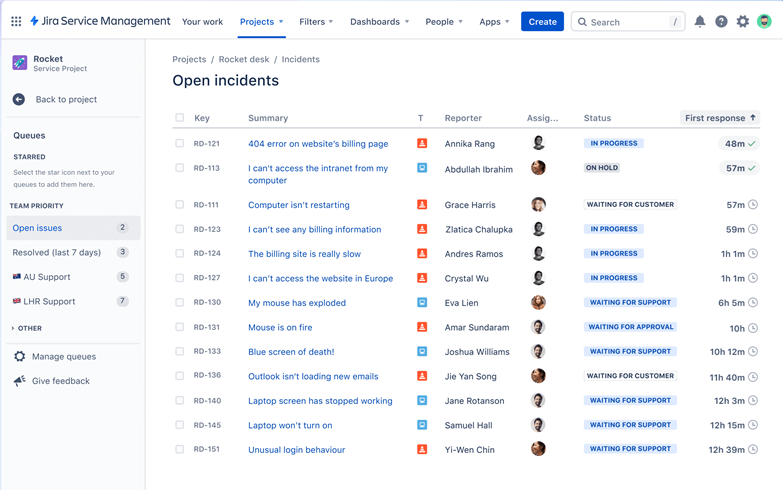The height and width of the screenshot is (490, 783).
Task: Select the RD-130 row checkbox
Action: [180, 302]
